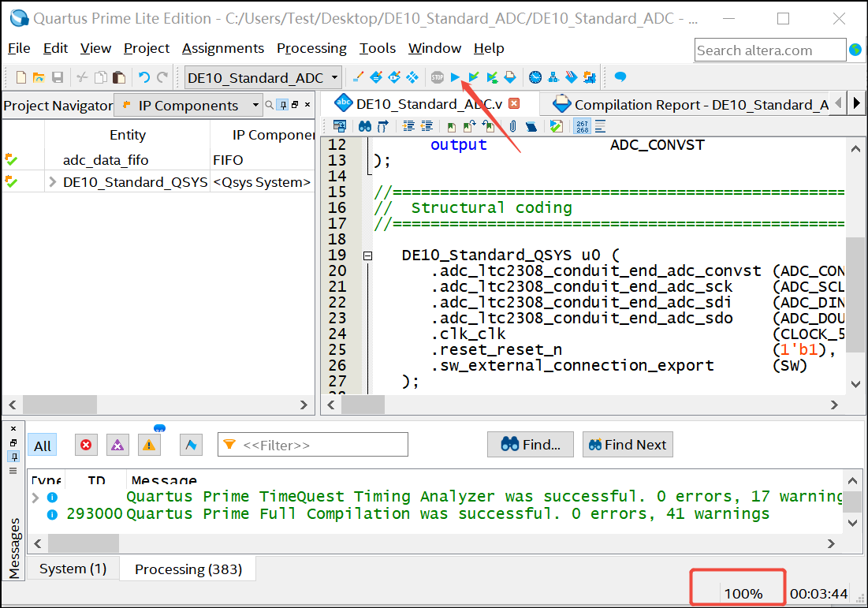868x608 pixels.
Task: Close the Project Navigator panel
Action: point(307,105)
